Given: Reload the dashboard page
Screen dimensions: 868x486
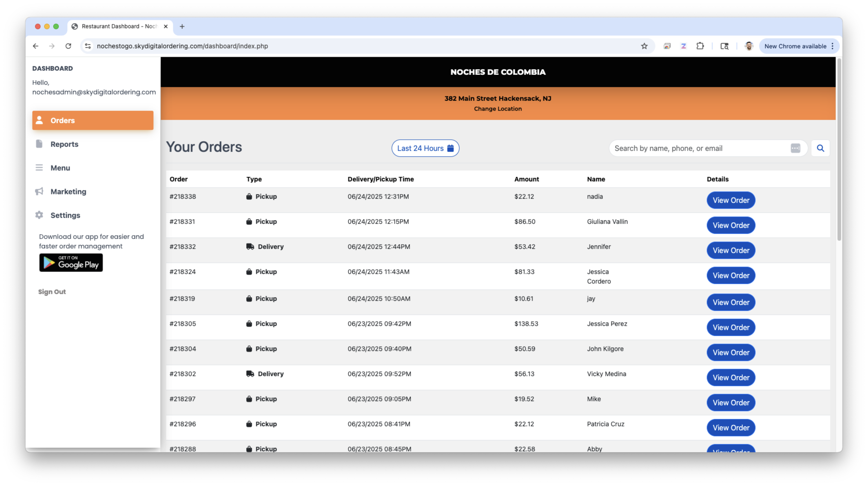Looking at the screenshot, I should 68,46.
